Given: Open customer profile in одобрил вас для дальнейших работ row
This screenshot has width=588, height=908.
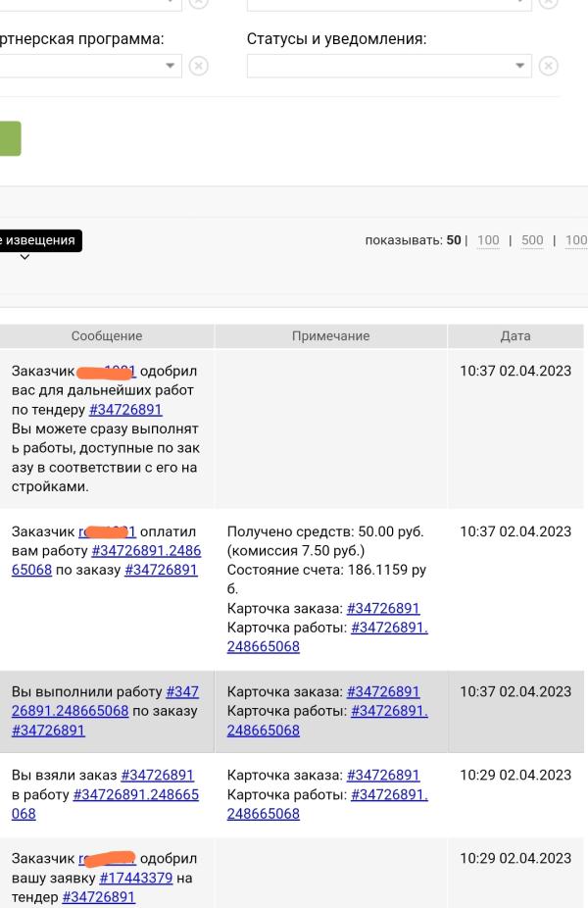Looking at the screenshot, I should 107,371.
